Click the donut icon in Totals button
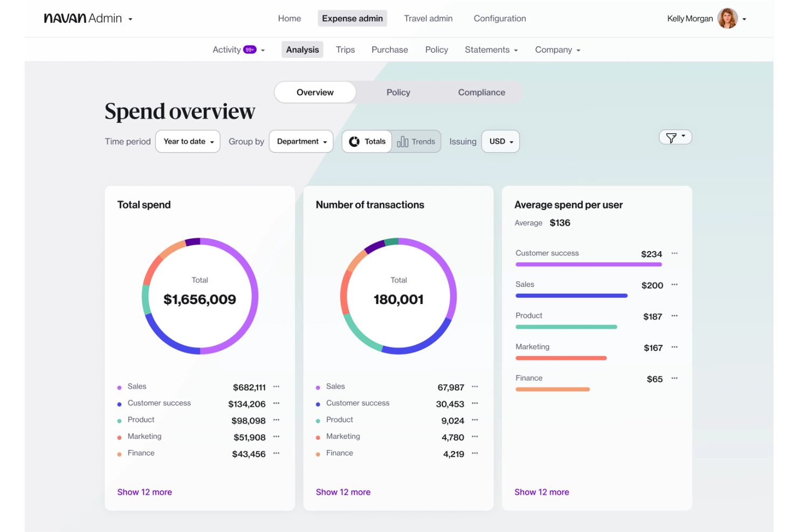 coord(354,141)
